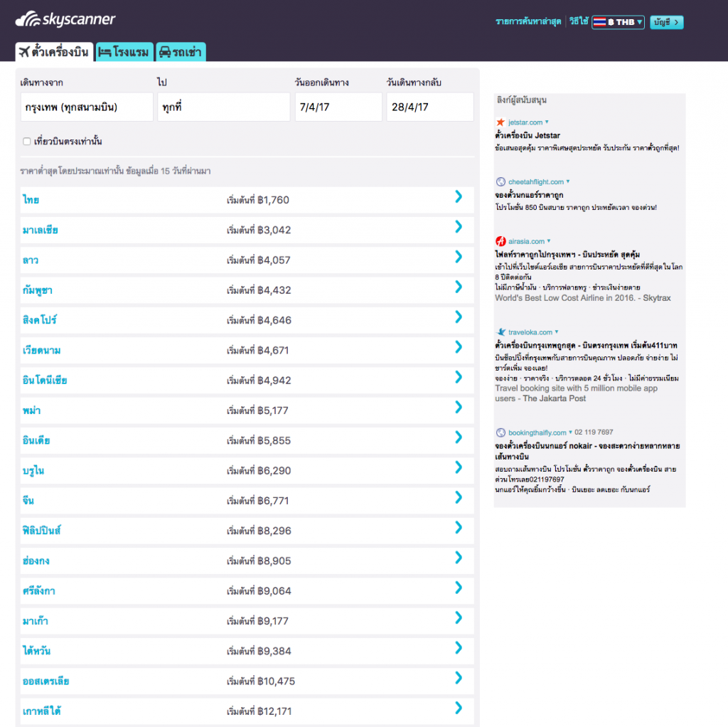The width and height of the screenshot is (728, 727).
Task: Open the jetstar.com ad dropdown arrow
Action: click(547, 122)
